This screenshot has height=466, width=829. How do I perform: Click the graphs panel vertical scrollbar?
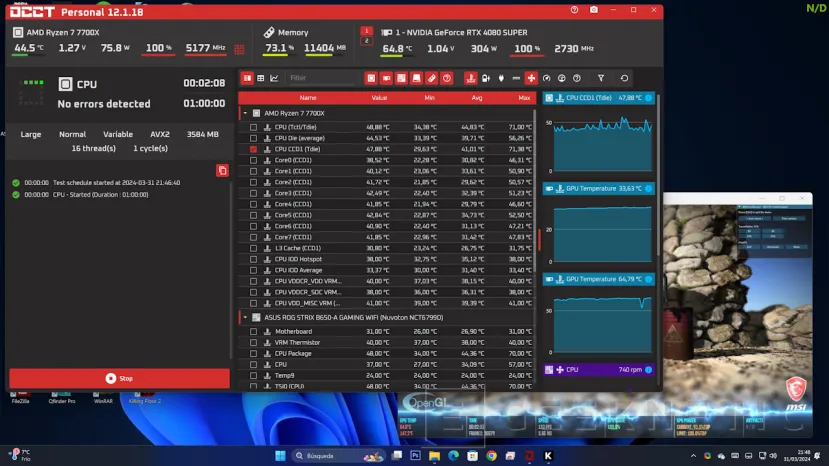658,175
